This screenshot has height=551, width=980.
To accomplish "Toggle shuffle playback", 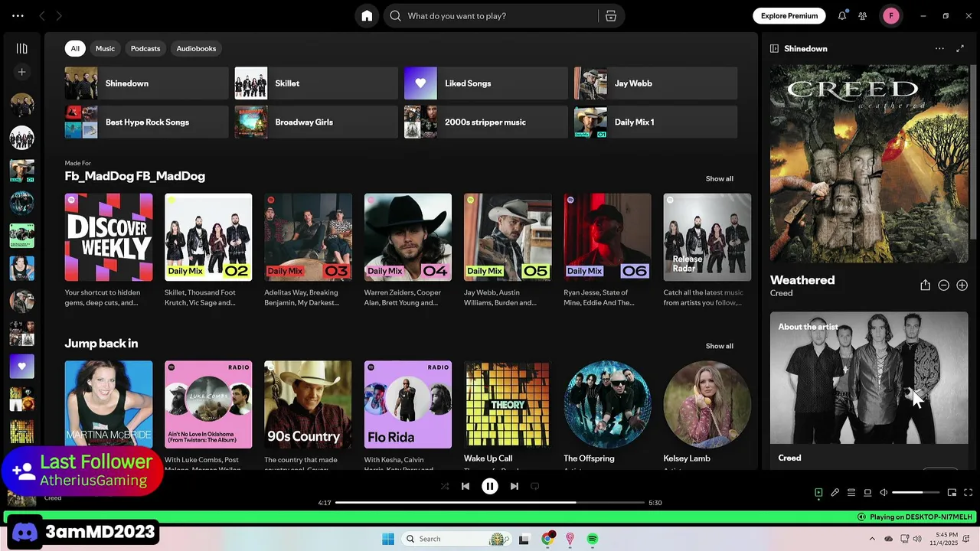I will 445,486.
